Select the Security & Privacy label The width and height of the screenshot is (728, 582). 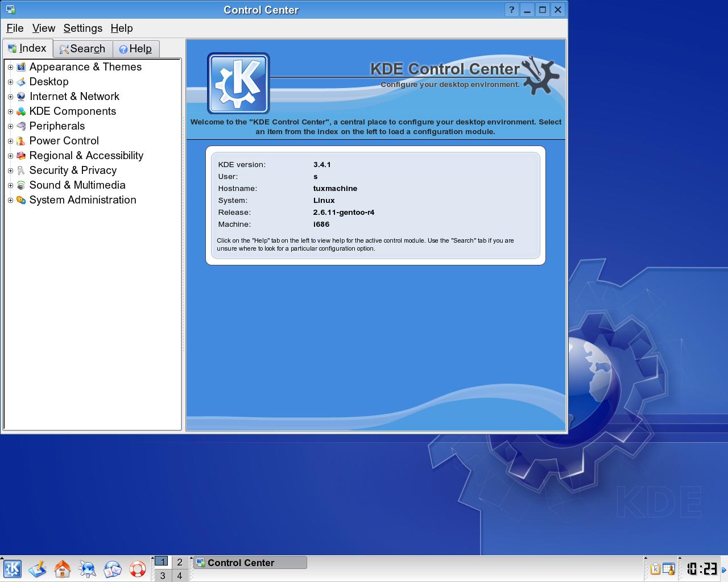73,171
